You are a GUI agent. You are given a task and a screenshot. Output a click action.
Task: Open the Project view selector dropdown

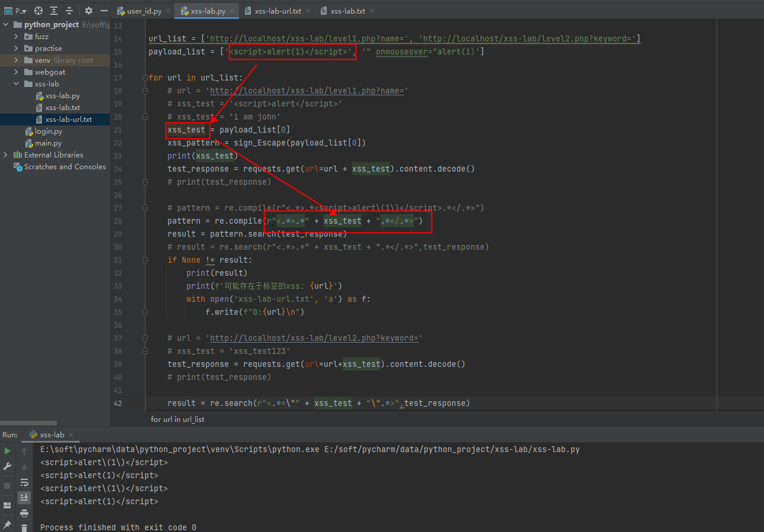[15, 11]
